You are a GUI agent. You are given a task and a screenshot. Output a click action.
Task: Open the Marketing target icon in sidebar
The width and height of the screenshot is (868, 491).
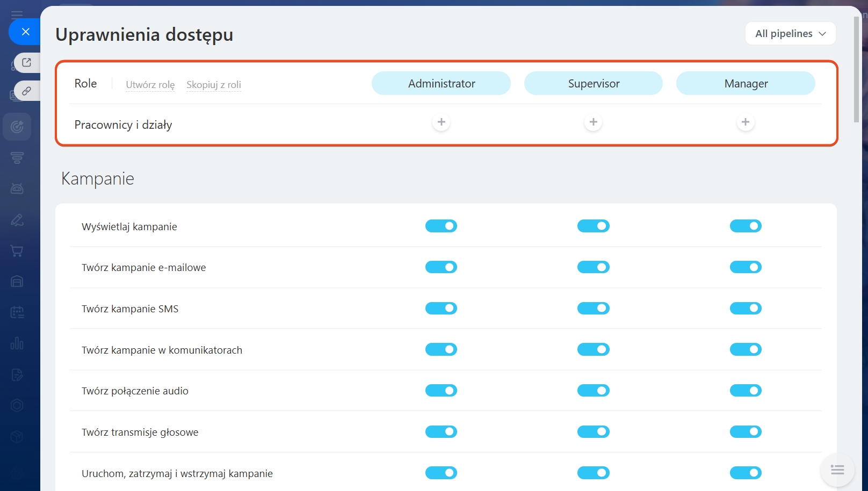point(17,127)
